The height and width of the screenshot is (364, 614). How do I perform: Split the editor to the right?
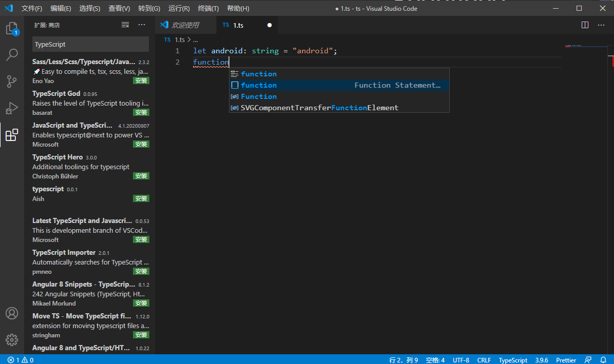[585, 25]
